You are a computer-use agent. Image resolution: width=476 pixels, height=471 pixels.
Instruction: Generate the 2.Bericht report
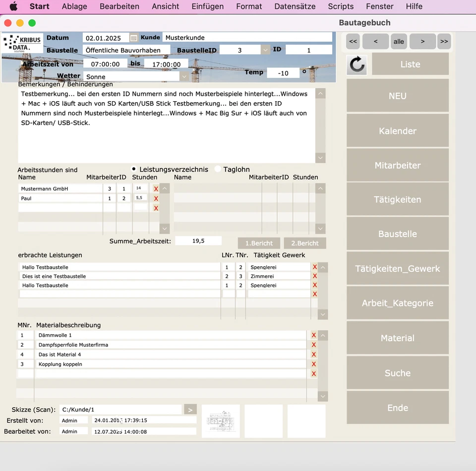(305, 243)
